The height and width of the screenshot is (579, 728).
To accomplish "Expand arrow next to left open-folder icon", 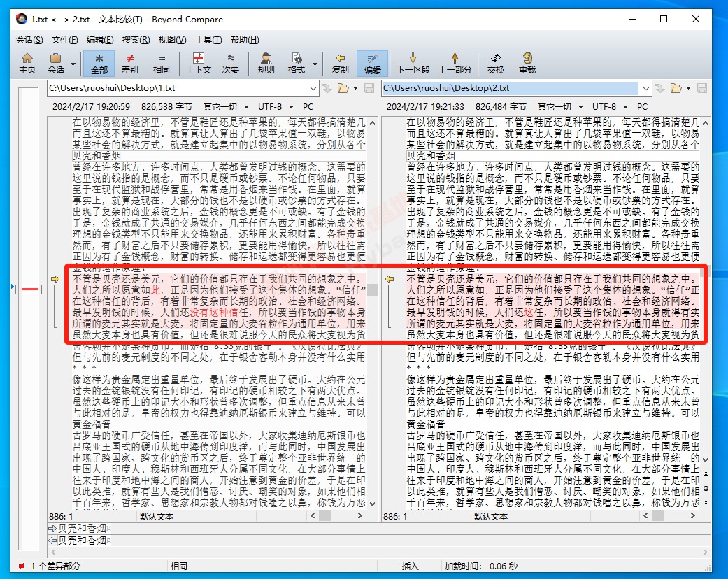I will click(356, 88).
